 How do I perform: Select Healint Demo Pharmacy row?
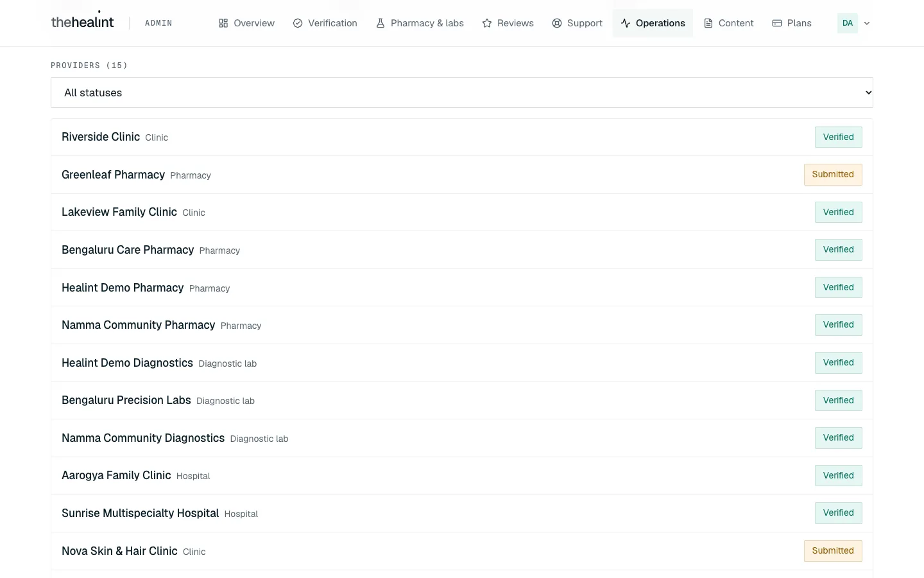(462, 288)
